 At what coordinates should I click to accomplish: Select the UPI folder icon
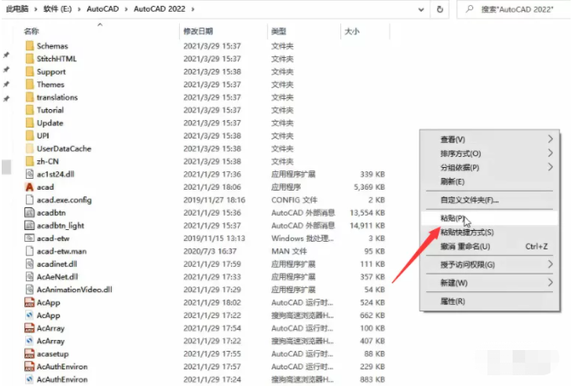click(x=29, y=136)
